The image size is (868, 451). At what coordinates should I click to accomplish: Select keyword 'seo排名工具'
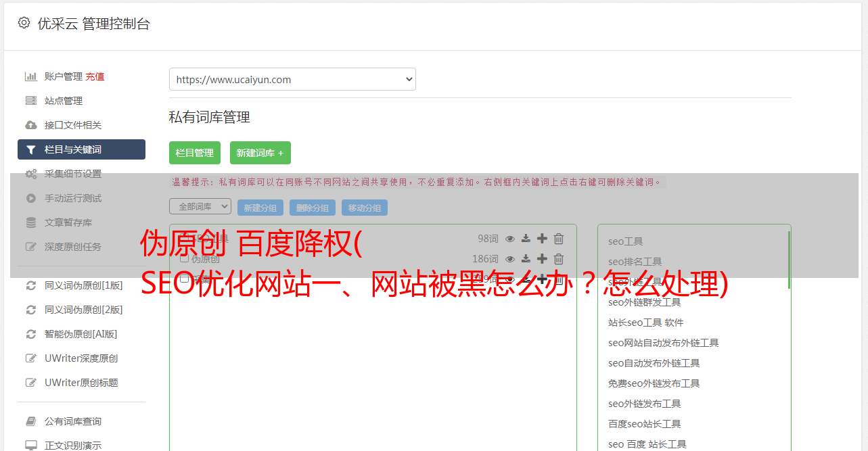pos(635,262)
